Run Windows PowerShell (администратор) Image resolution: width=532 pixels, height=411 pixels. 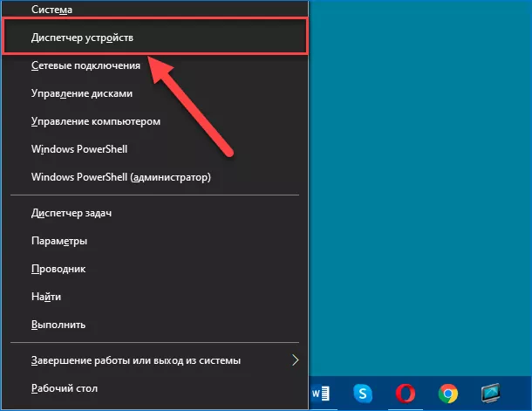tap(121, 177)
